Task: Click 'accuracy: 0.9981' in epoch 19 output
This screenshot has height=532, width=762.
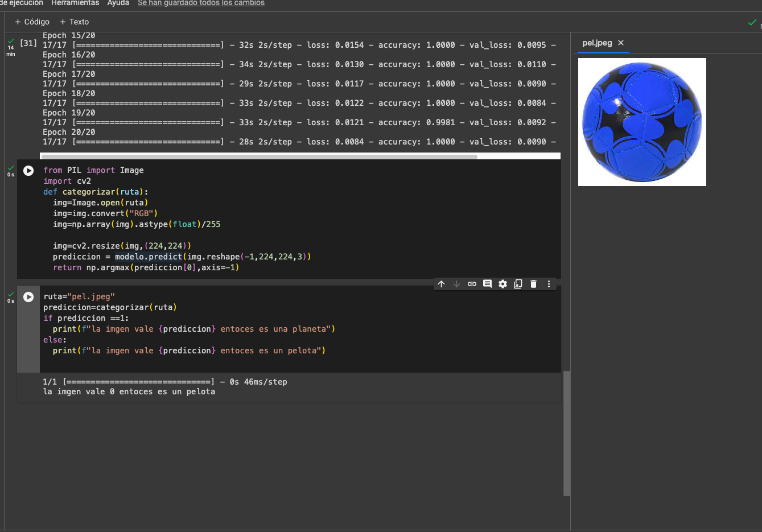Action: coord(417,122)
